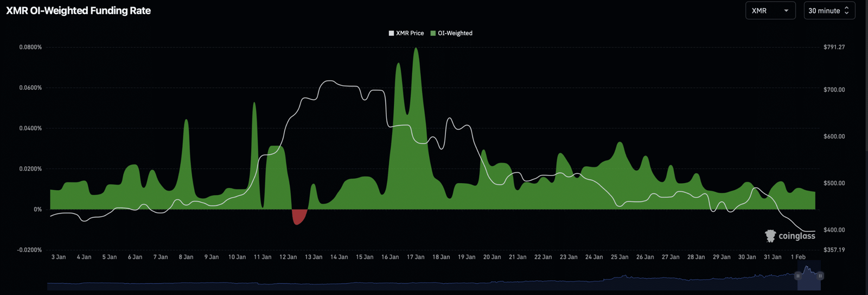
Task: Click the 1 Feb date label
Action: click(798, 257)
